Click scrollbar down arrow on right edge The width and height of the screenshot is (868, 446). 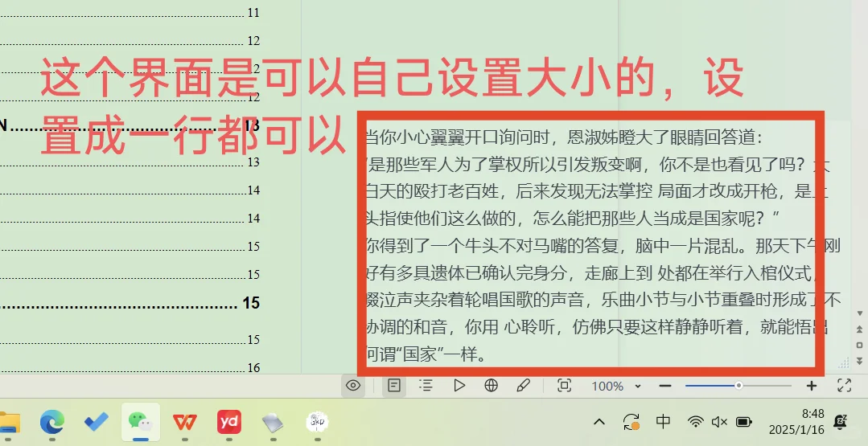pyautogui.click(x=860, y=314)
